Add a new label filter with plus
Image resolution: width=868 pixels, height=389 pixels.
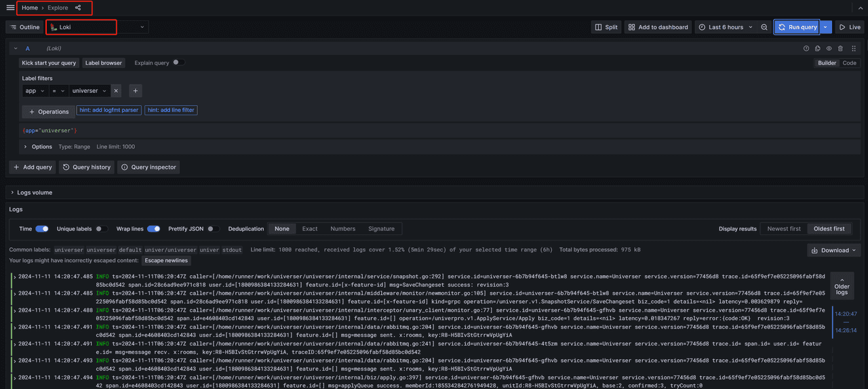(x=135, y=91)
